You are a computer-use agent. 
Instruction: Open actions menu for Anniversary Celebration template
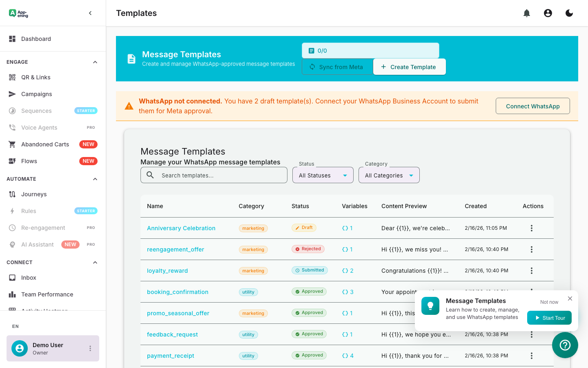[531, 228]
